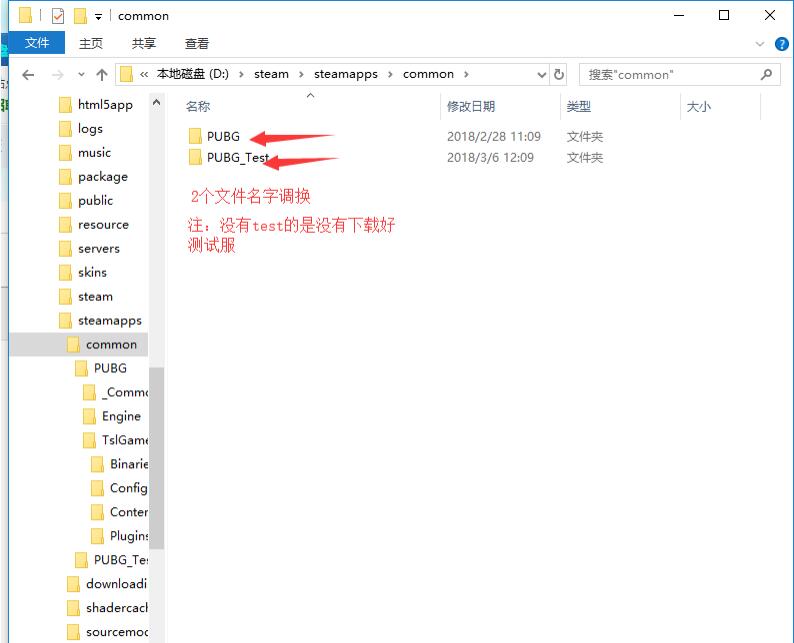Click the date 2018/2/28 11:09

click(x=494, y=137)
